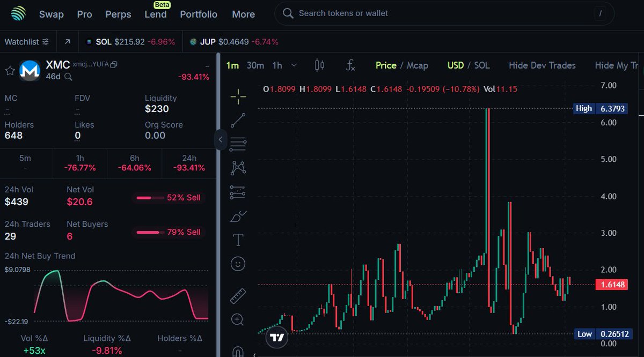Open the Pro tab
Image resolution: width=644 pixels, height=357 pixels.
84,14
